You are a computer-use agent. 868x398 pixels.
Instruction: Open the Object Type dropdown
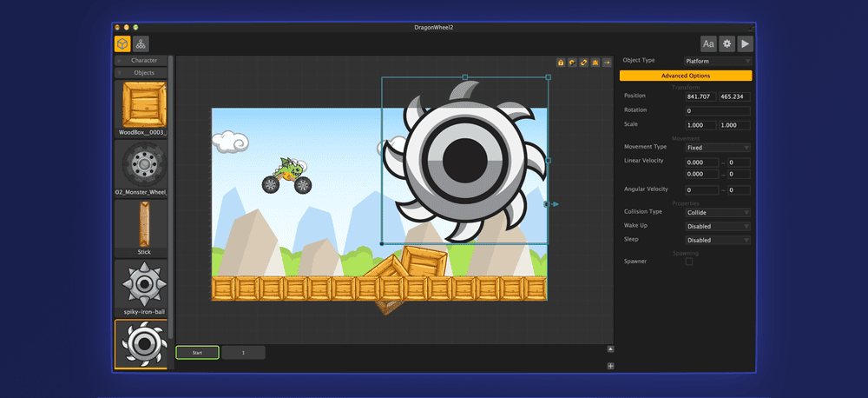tap(717, 61)
